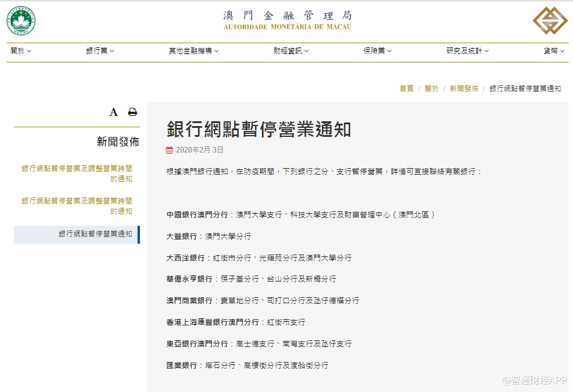Click breadcrumb text 銀行網點暫停營業通知
573x392 pixels.
(525, 88)
